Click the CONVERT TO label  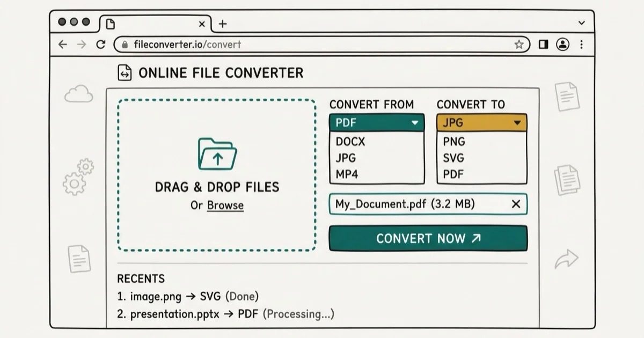[x=471, y=105]
